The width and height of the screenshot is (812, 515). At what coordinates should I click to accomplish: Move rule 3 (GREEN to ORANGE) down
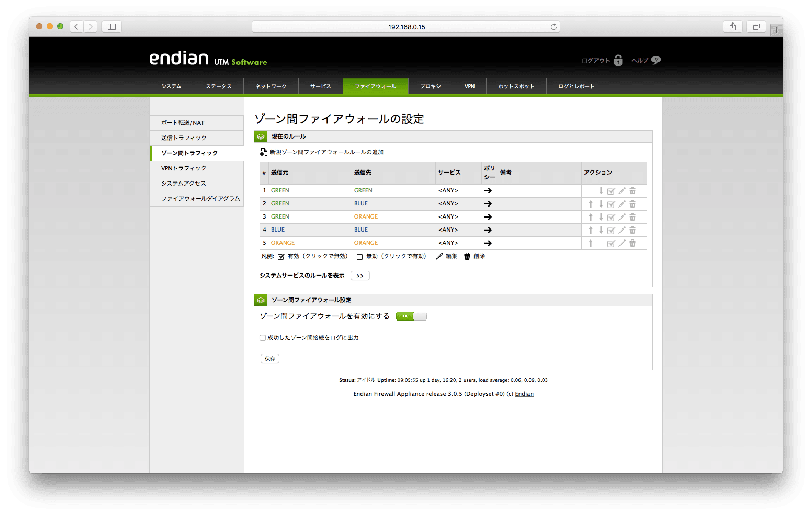(601, 217)
